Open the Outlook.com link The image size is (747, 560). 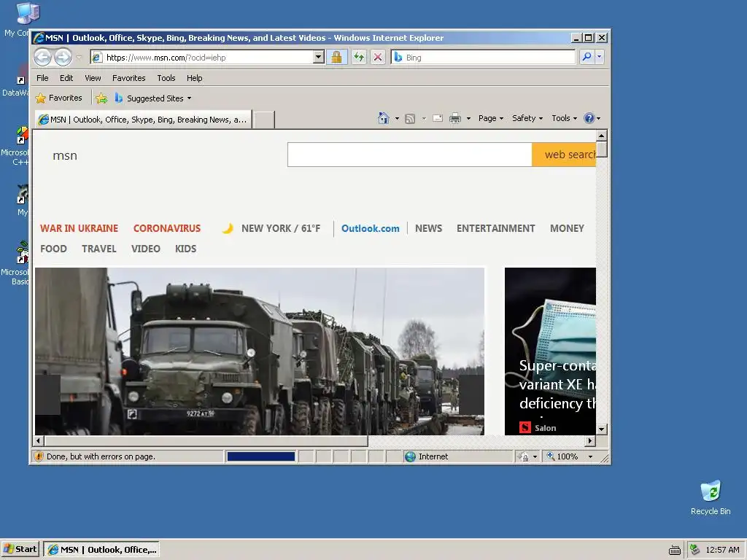[x=370, y=228]
